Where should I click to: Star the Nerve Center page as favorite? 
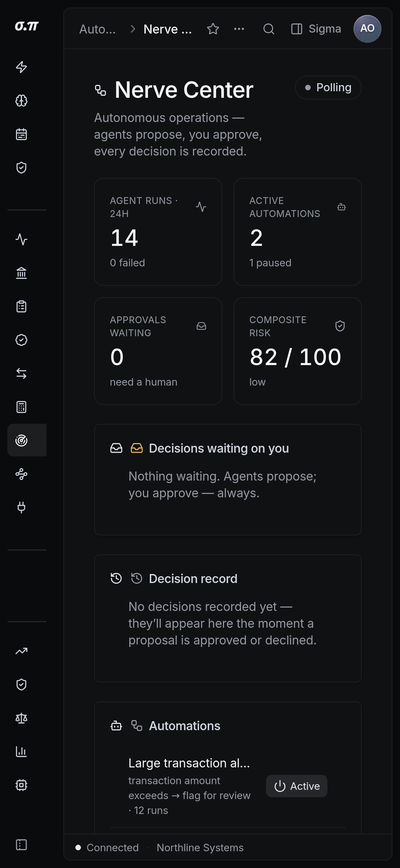coord(213,29)
